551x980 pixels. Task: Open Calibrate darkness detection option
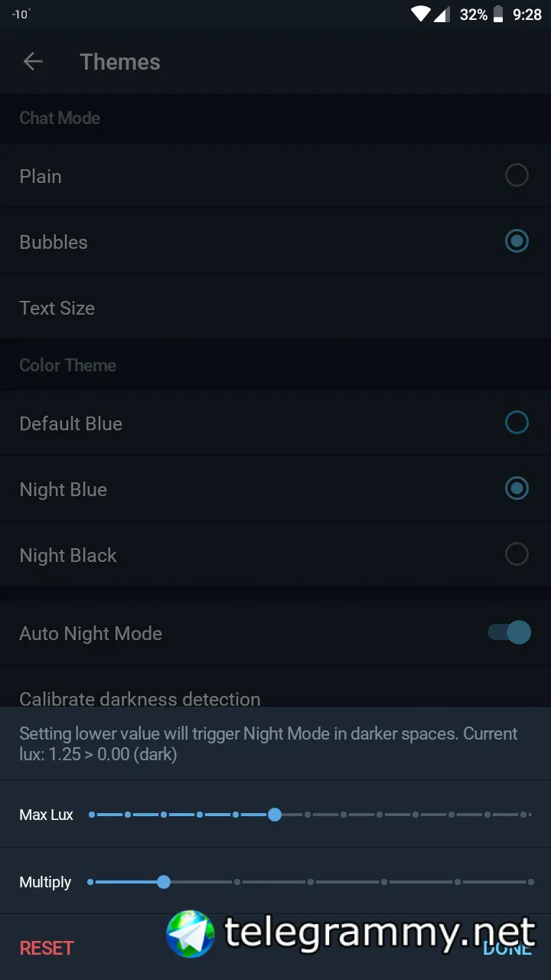140,698
